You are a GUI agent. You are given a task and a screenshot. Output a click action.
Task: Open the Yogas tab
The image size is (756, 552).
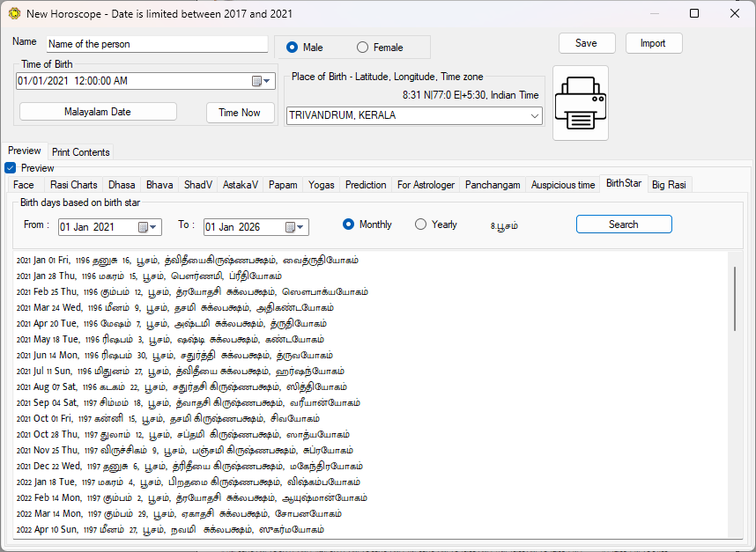(x=321, y=185)
